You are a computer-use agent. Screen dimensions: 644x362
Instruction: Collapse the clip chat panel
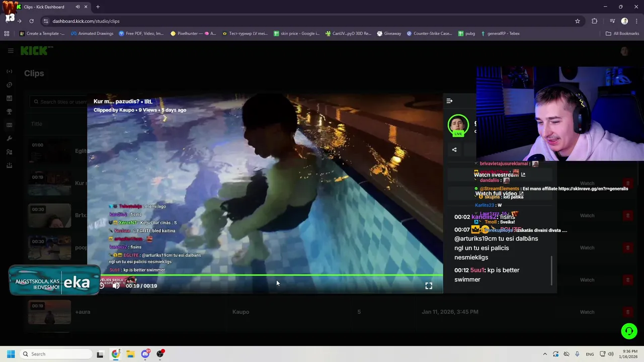coord(449,101)
